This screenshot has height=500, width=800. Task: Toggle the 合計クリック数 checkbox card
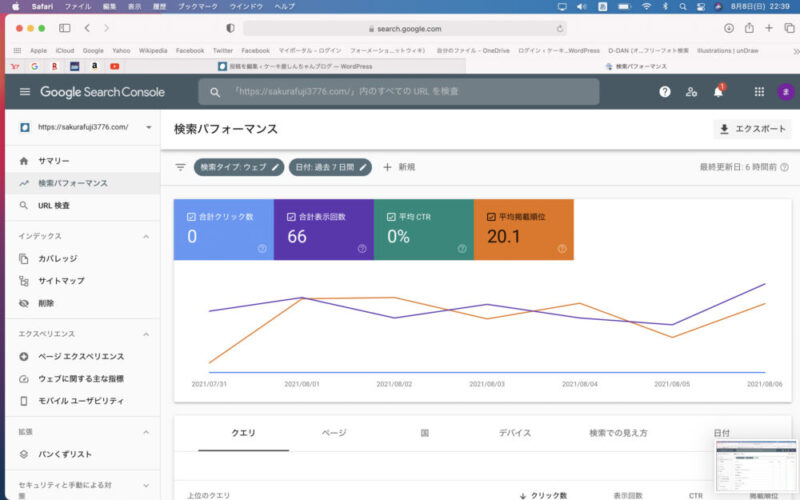point(223,230)
